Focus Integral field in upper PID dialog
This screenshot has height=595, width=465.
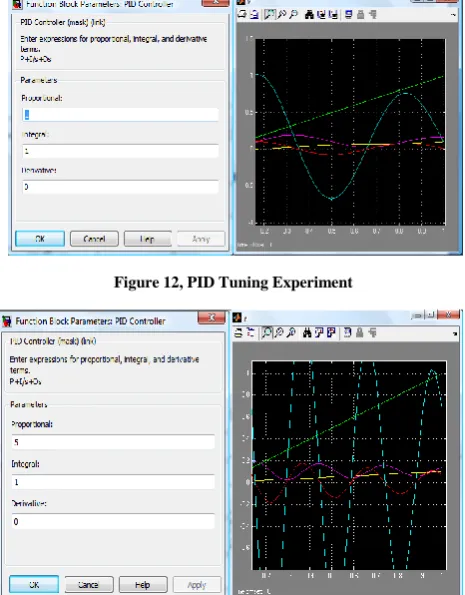tap(120, 151)
